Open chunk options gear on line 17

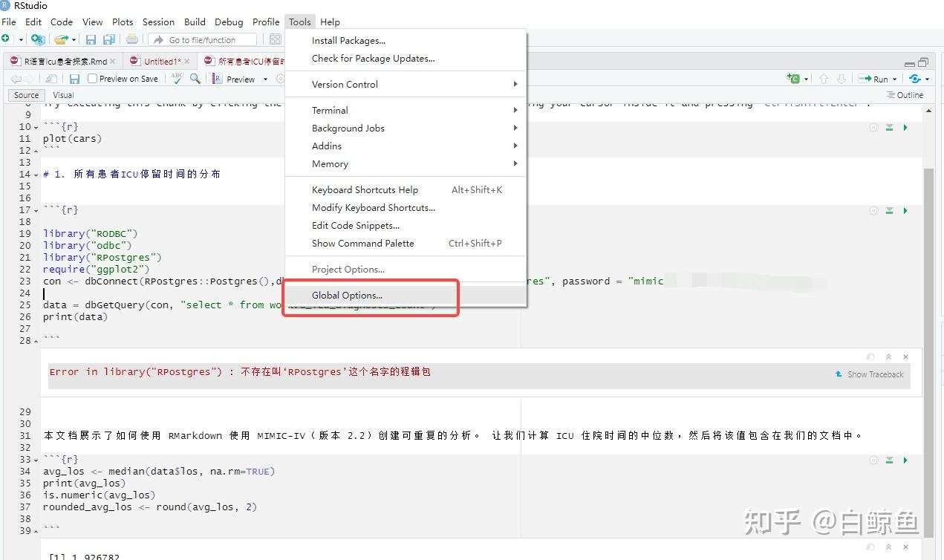873,211
